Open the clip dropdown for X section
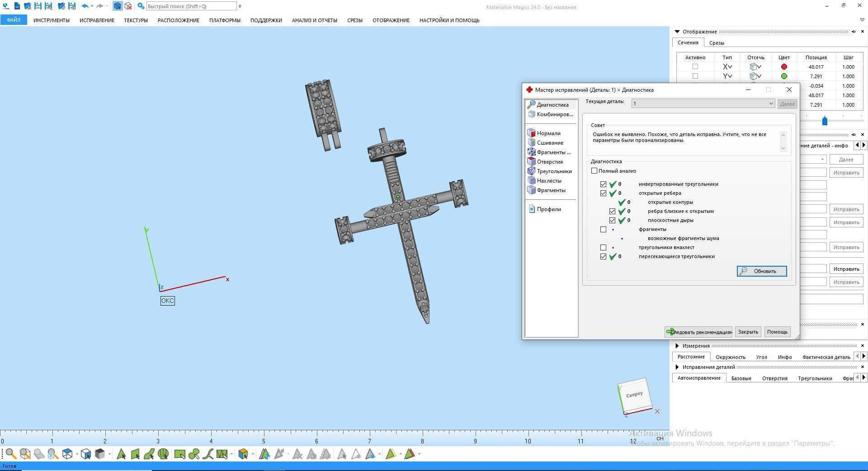The width and height of the screenshot is (868, 471). [x=755, y=67]
